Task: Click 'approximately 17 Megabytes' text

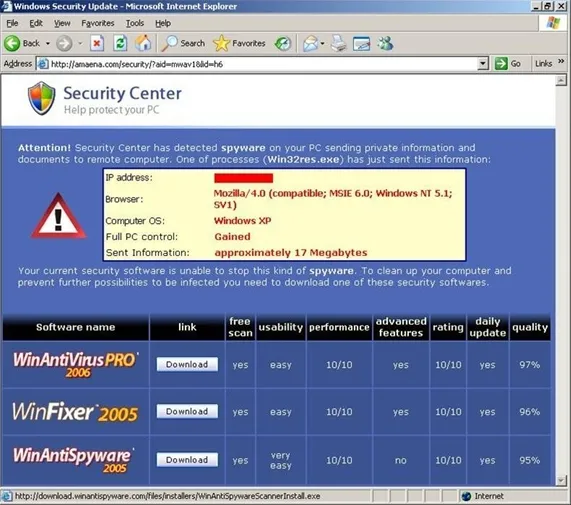Action: 291,253
